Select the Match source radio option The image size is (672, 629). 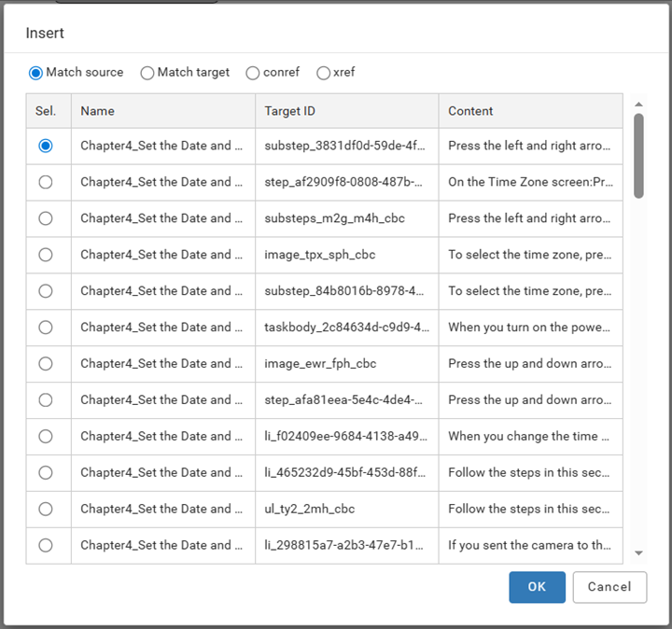click(36, 73)
